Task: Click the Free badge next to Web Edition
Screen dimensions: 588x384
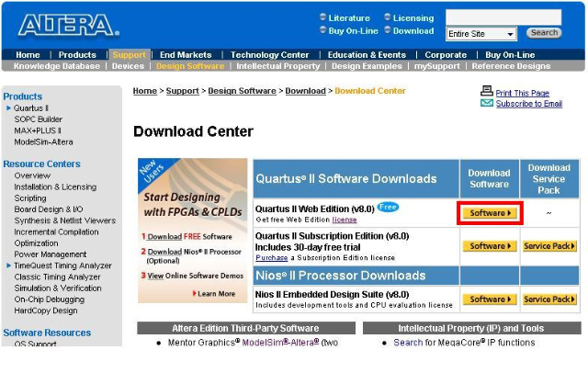Action: pos(388,207)
